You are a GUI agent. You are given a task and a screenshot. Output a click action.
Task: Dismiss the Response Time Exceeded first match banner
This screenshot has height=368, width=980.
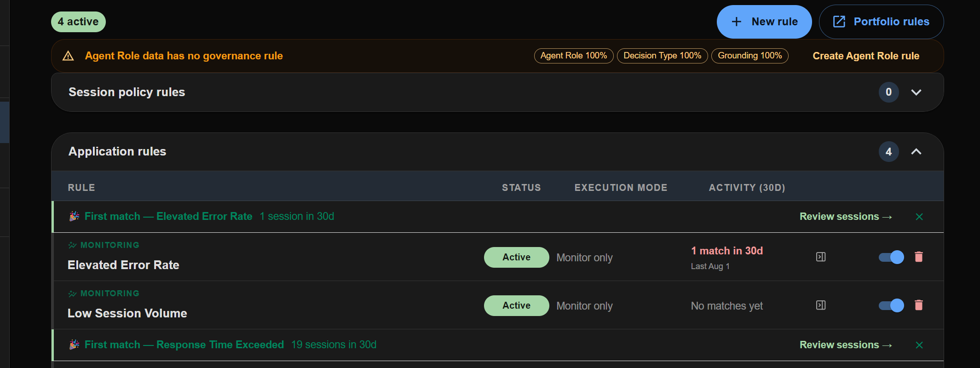[919, 345]
